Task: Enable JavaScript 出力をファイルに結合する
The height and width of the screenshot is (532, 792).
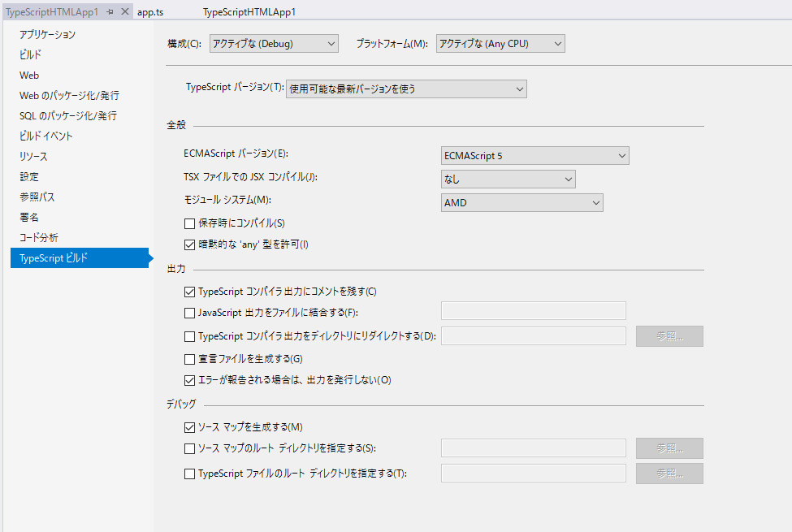Action: coord(188,311)
